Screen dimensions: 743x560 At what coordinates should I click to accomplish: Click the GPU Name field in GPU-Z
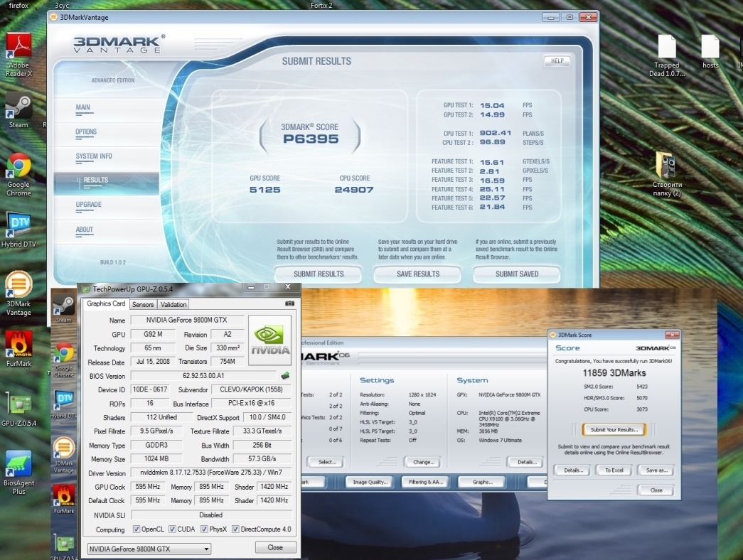click(187, 321)
